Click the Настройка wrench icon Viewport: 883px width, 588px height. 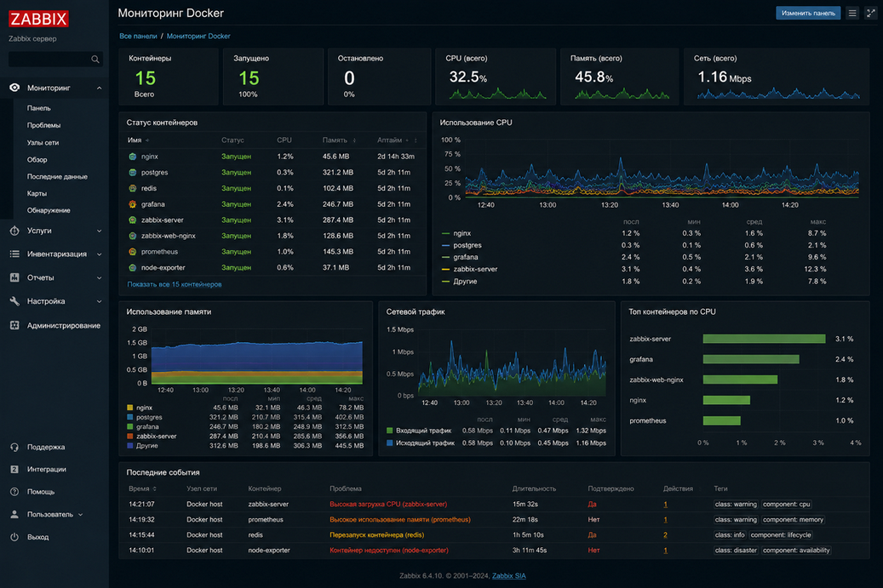pos(14,301)
